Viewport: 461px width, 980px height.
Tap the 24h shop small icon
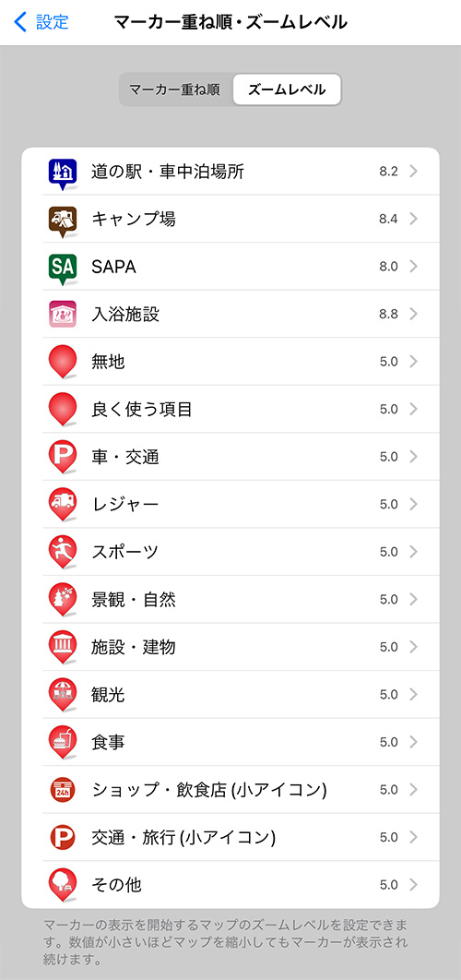pyautogui.click(x=63, y=789)
